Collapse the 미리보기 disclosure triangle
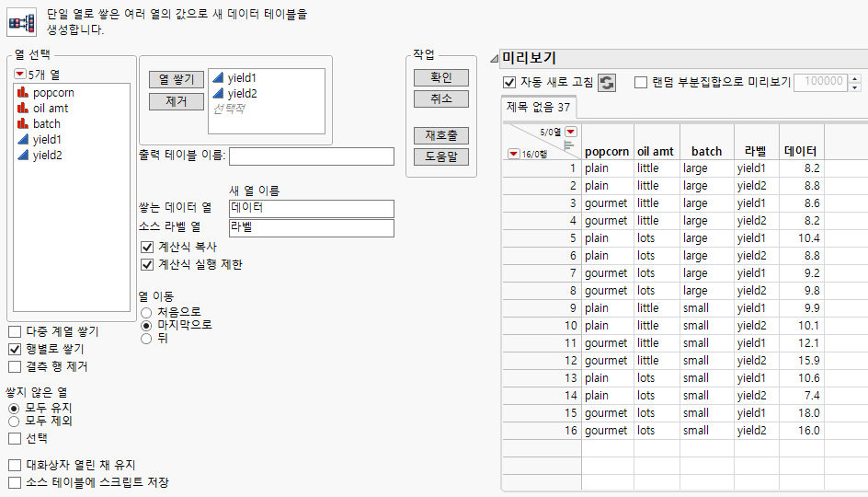 [x=495, y=58]
